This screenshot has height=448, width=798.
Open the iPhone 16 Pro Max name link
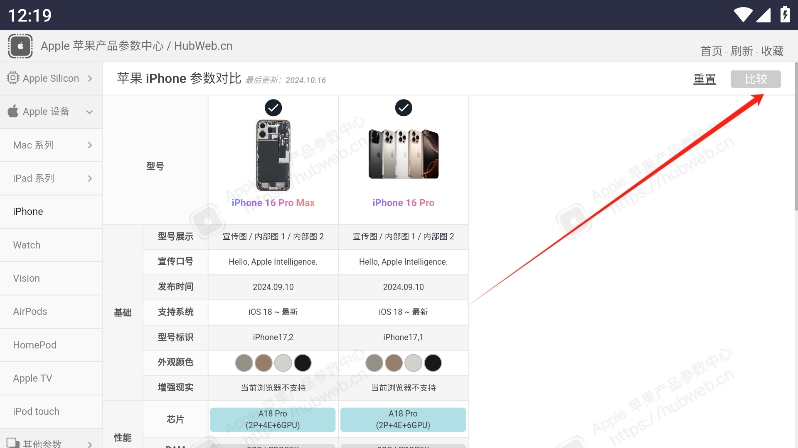coord(273,203)
